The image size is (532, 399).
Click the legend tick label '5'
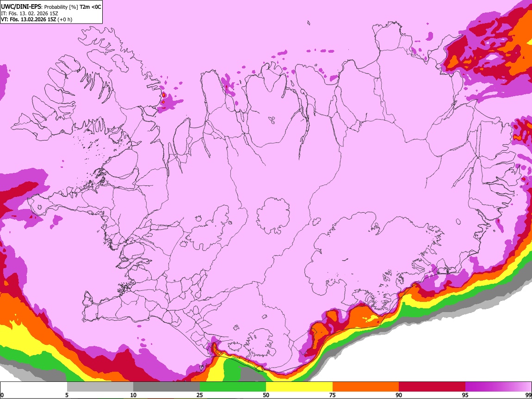click(67, 395)
